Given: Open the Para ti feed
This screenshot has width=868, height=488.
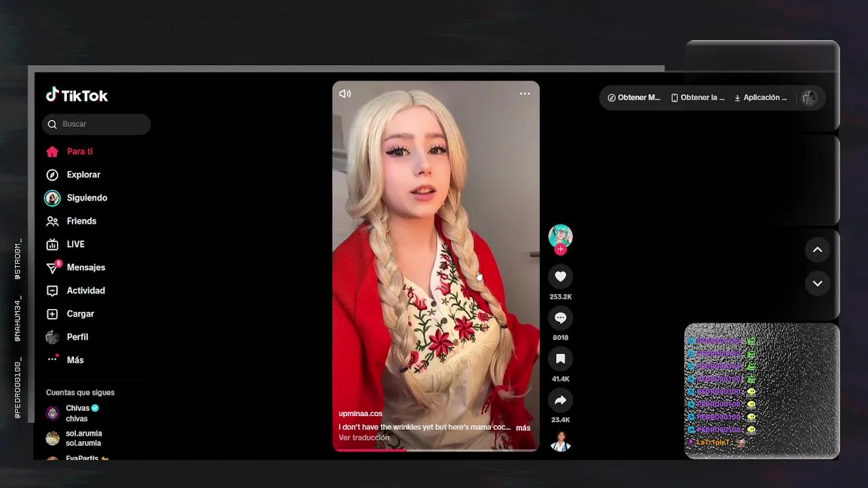Looking at the screenshot, I should pyautogui.click(x=79, y=152).
